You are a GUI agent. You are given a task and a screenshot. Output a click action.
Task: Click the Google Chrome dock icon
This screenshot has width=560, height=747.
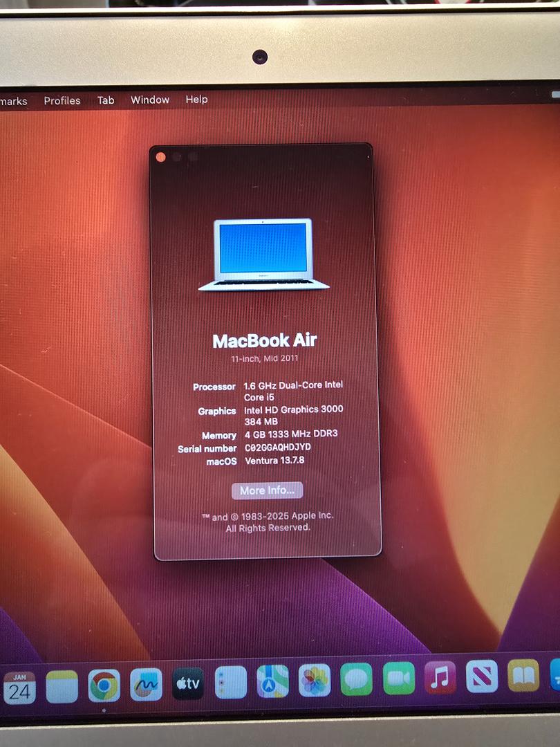coord(104,685)
